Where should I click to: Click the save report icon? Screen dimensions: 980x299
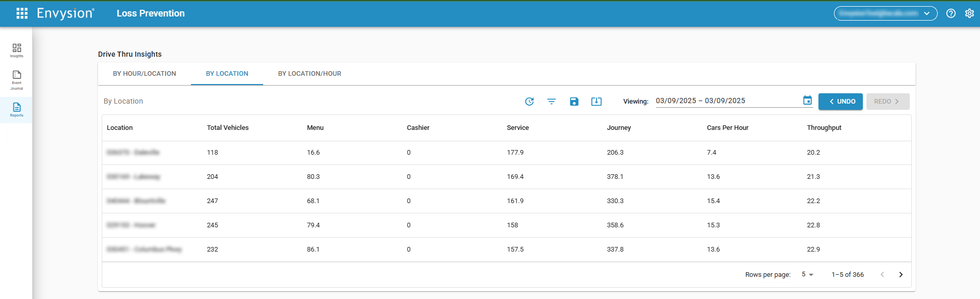pyautogui.click(x=574, y=102)
